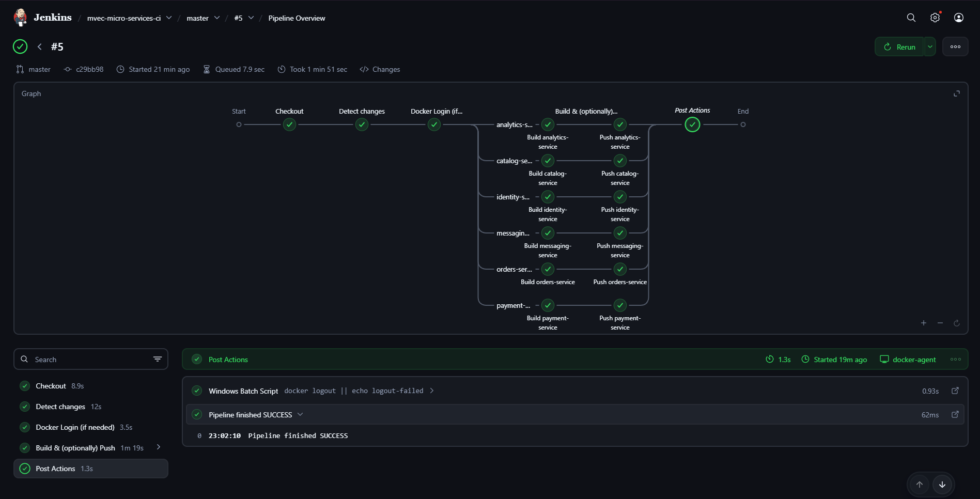Click the build #5 success status icon
This screenshot has width=980, height=499.
click(20, 46)
